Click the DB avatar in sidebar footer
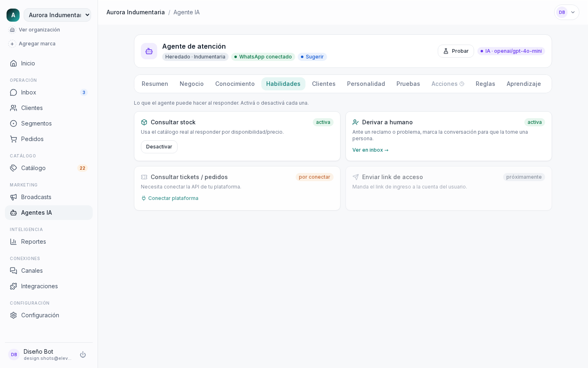Image resolution: width=588 pixels, height=368 pixels. pos(14,355)
